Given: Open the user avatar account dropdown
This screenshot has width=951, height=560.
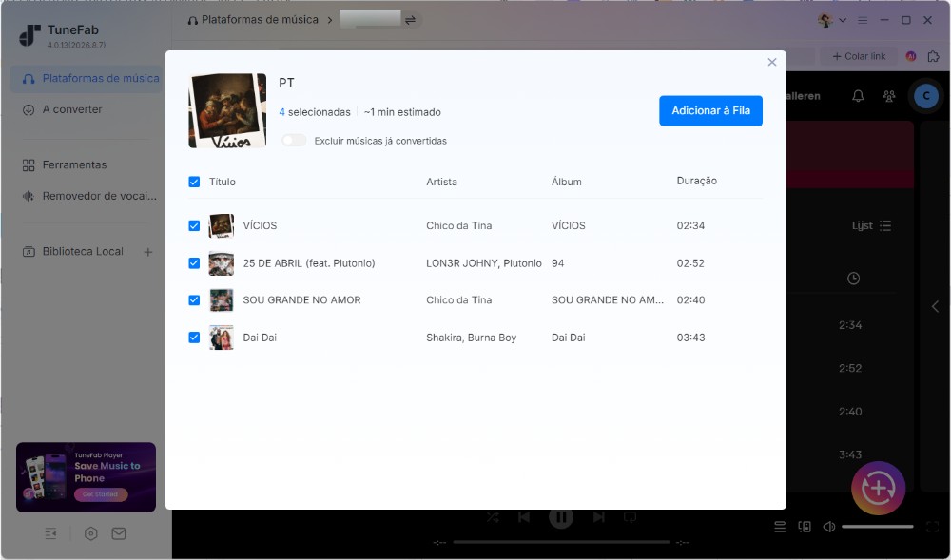Looking at the screenshot, I should tap(831, 20).
